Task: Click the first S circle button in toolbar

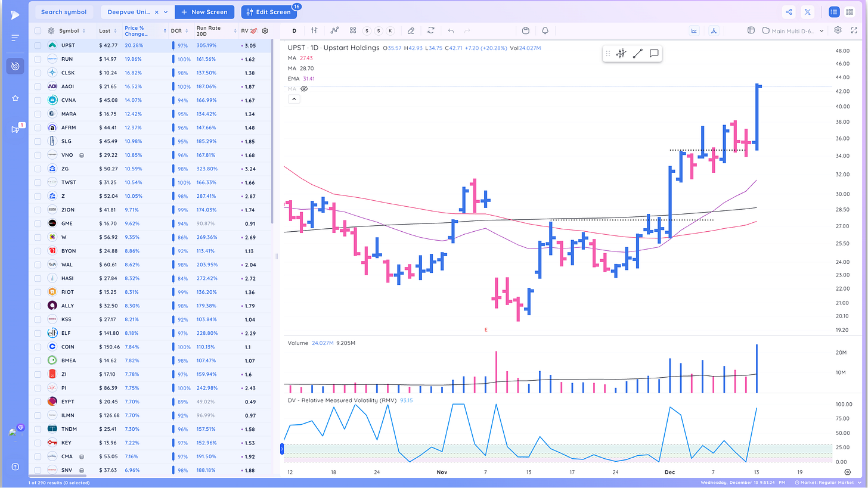Action: (366, 30)
